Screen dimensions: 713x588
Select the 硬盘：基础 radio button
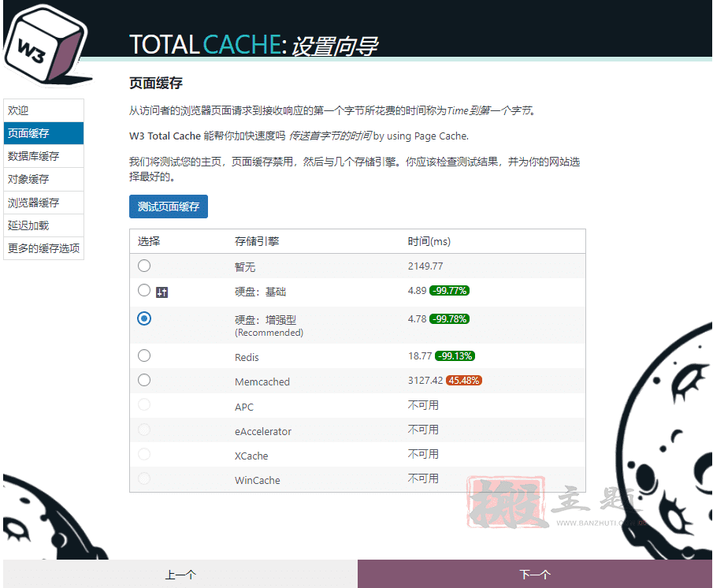point(144,290)
